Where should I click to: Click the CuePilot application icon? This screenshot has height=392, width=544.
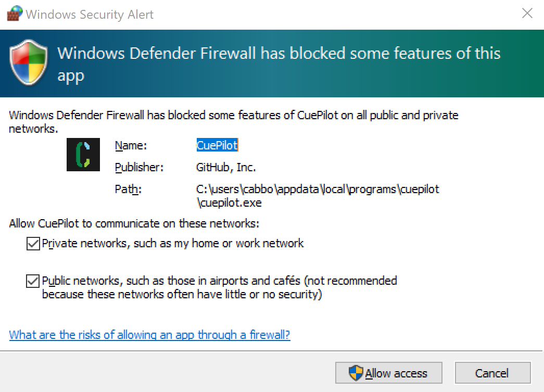pos(83,155)
